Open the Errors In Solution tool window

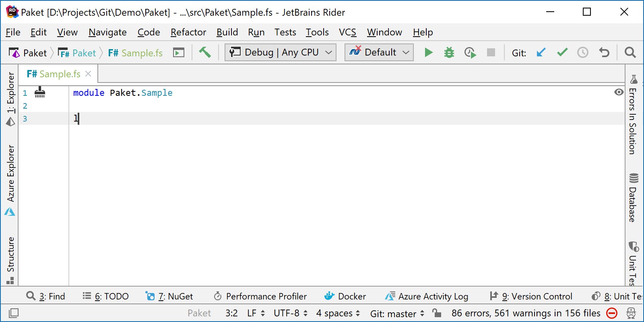633,115
